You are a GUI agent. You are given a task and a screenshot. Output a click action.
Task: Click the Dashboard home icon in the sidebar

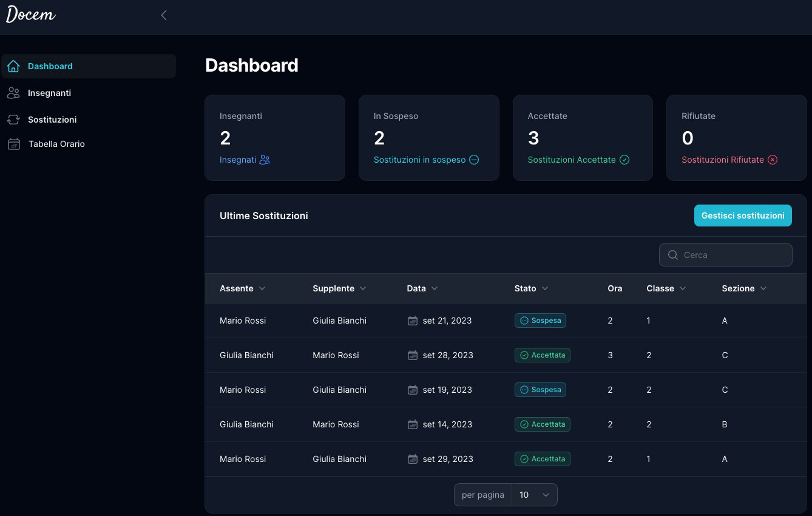pyautogui.click(x=13, y=66)
